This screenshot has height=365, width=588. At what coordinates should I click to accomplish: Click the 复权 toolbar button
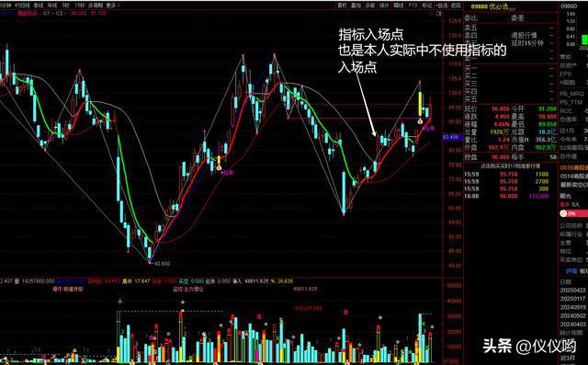pos(342,6)
